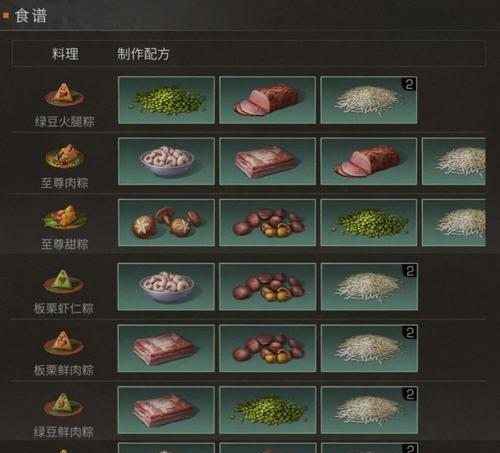Viewport: 500px width, 453px height.
Task: Select the 板栗虾仁粽 dish icon
Action: (63, 281)
